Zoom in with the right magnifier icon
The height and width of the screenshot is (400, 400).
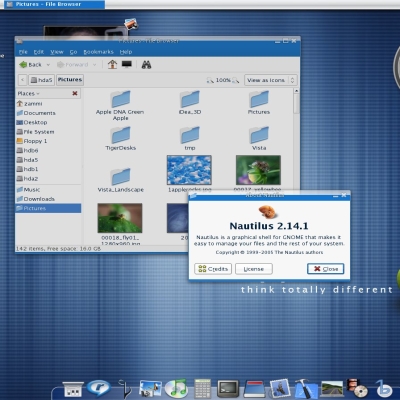[236, 80]
